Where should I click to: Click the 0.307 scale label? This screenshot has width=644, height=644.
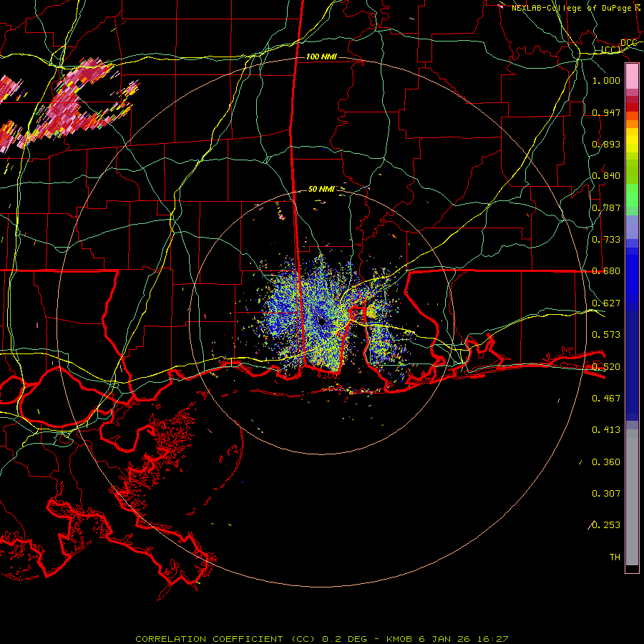click(x=606, y=494)
